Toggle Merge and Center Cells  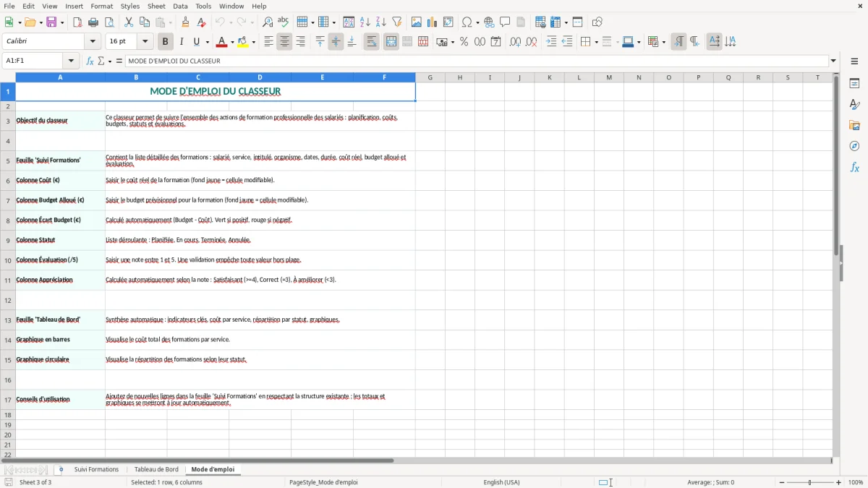pos(391,42)
